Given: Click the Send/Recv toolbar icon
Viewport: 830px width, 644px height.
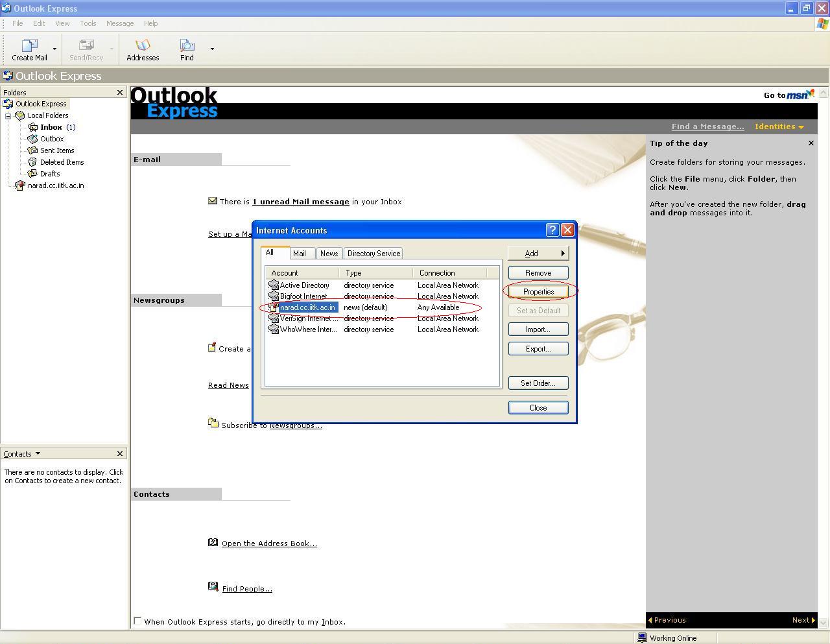Looking at the screenshot, I should 86,45.
